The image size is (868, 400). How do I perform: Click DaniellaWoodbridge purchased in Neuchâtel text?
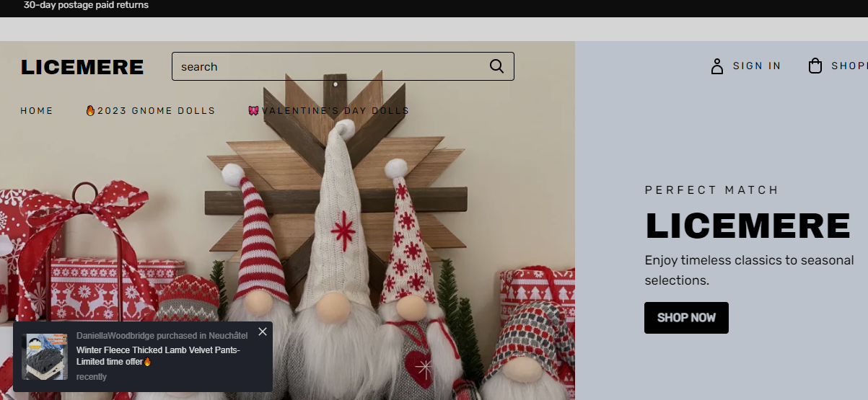[x=162, y=336]
